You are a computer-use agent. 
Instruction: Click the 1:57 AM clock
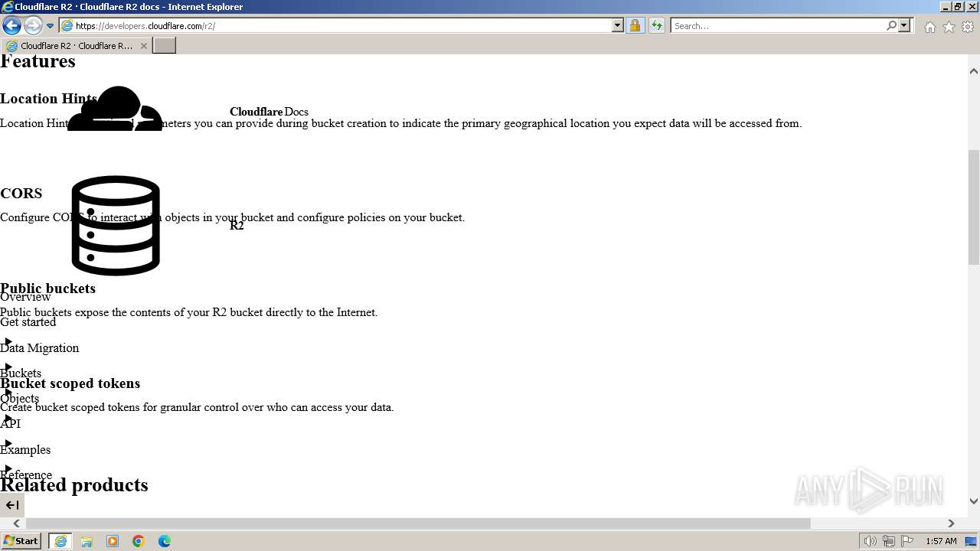click(x=941, y=541)
